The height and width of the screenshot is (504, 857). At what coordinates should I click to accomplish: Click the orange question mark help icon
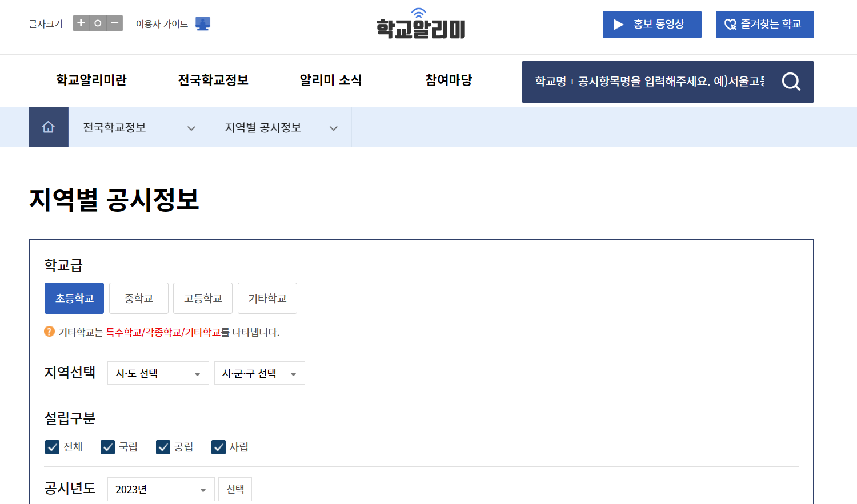point(49,331)
